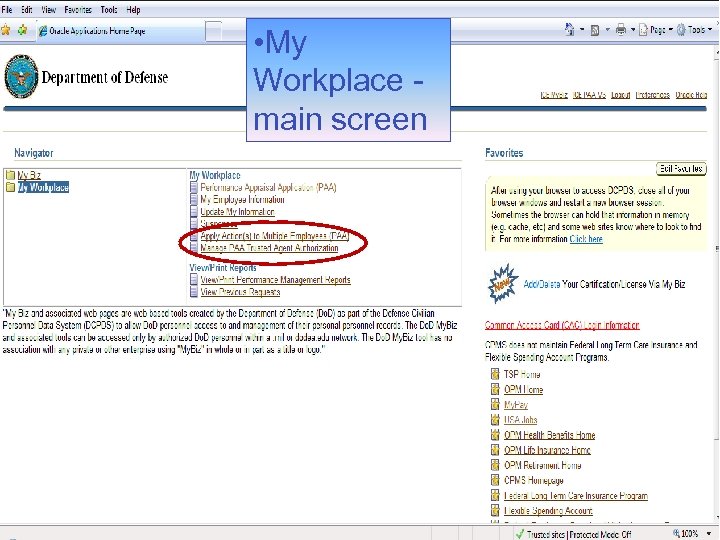Open My Employee Information link
The image size is (720, 540).
click(x=242, y=199)
